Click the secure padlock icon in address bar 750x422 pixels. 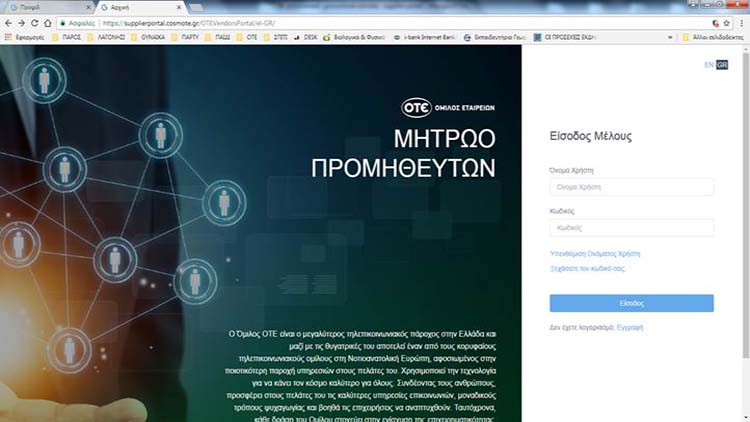(62, 21)
